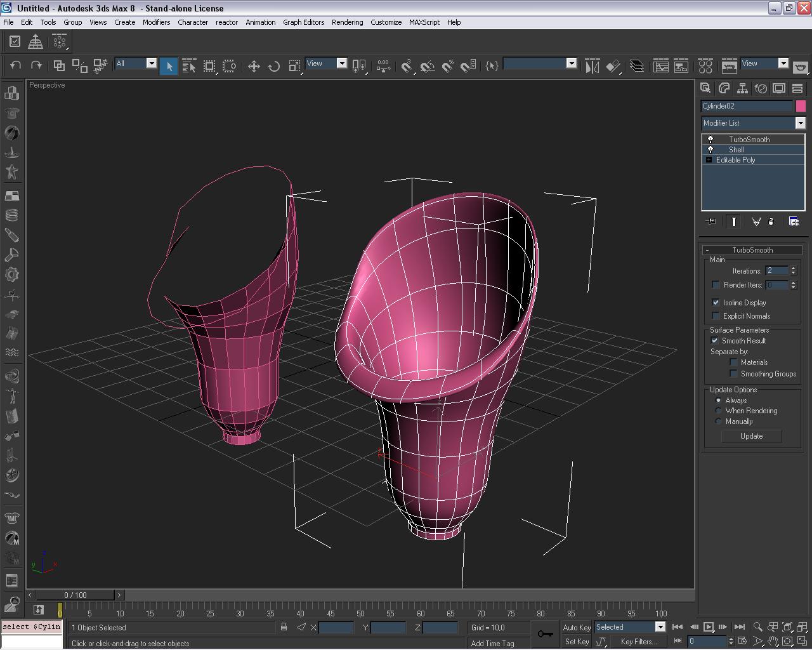Click the Update button
Viewport: 812px width, 650px height.
pyautogui.click(x=751, y=436)
